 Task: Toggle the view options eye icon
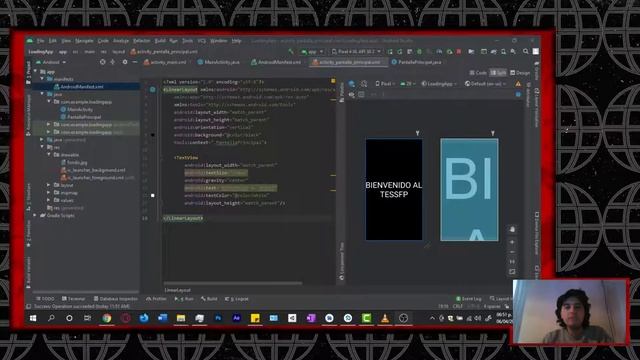point(351,94)
